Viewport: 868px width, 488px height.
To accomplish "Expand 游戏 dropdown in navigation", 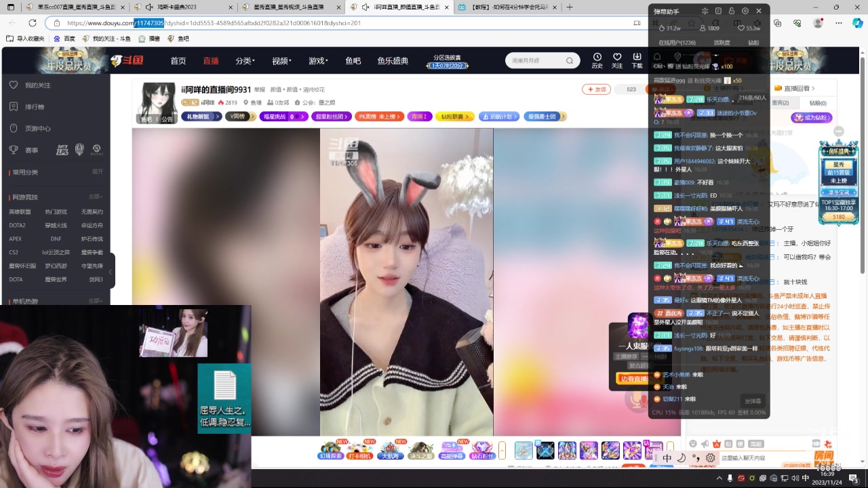I will pos(318,60).
